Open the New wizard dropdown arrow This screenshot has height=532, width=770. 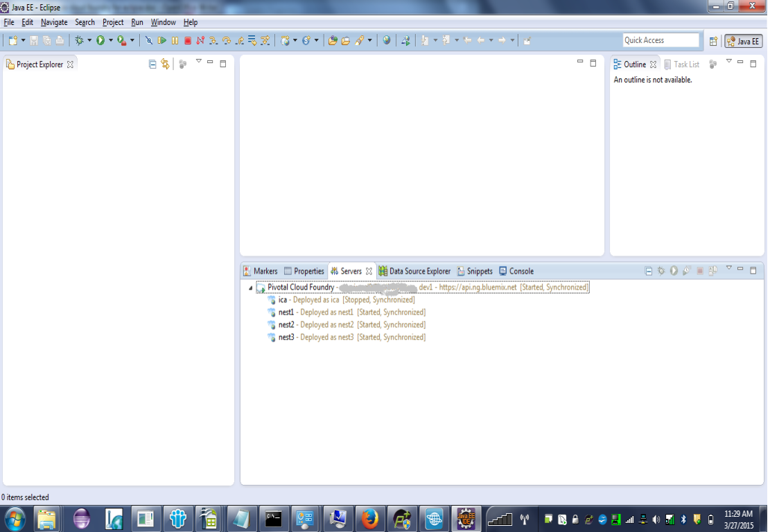click(23, 40)
